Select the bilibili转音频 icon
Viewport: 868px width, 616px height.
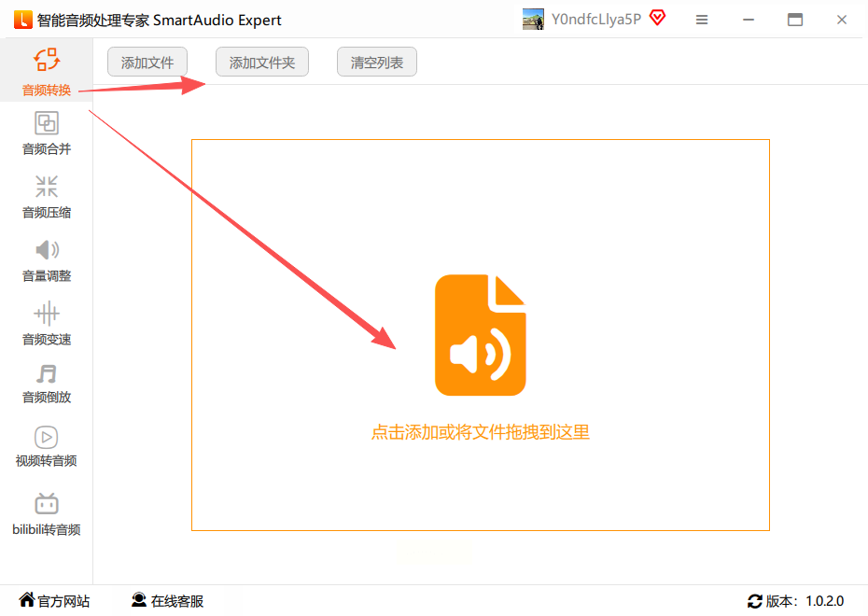47,504
